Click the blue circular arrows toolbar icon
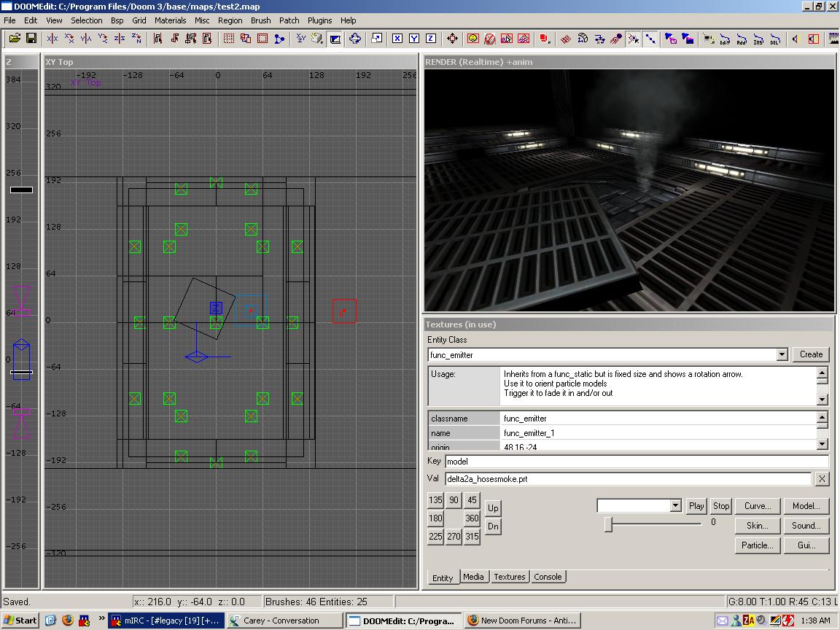Image resolution: width=840 pixels, height=630 pixels. 354,39
